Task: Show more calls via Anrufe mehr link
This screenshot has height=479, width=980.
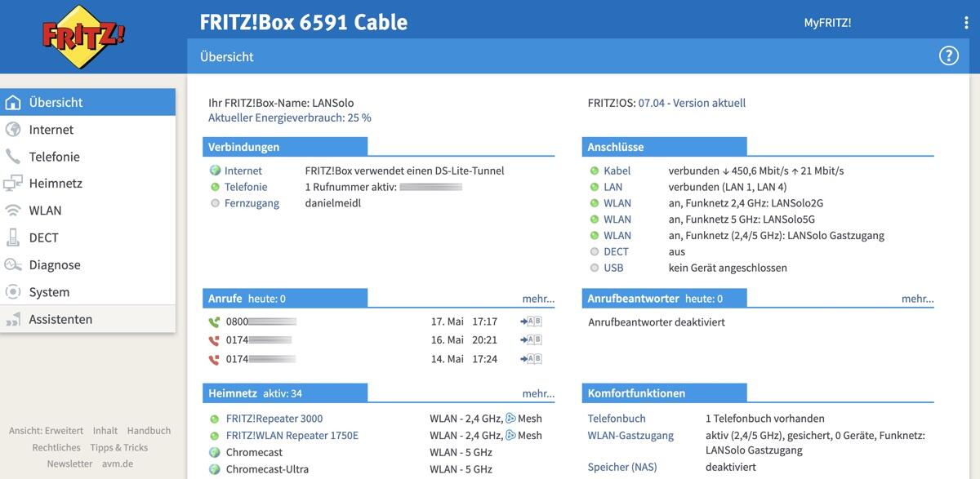Action: (x=538, y=299)
